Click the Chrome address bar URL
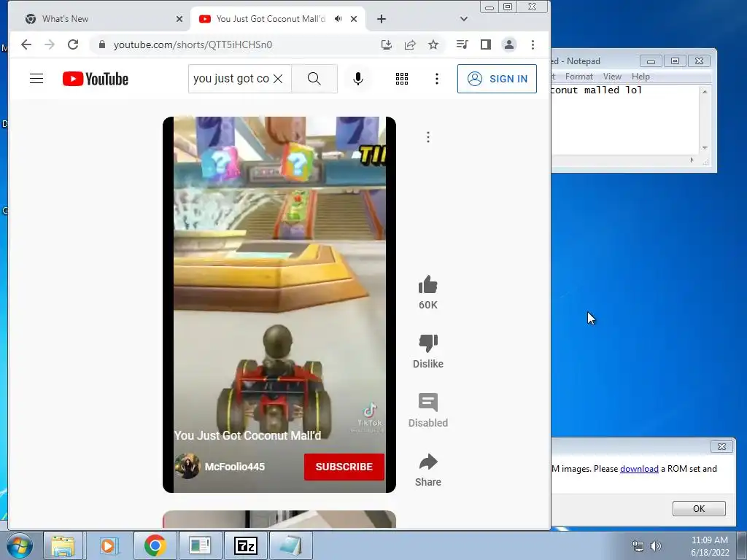This screenshot has width=747, height=560. point(193,44)
